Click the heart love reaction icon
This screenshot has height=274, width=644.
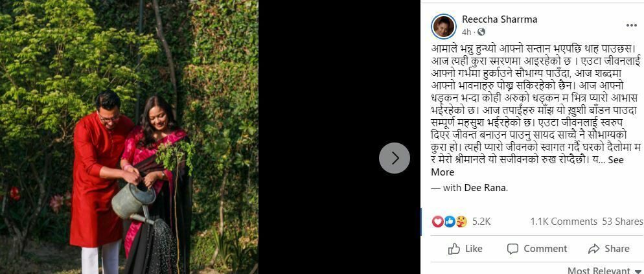click(x=438, y=222)
